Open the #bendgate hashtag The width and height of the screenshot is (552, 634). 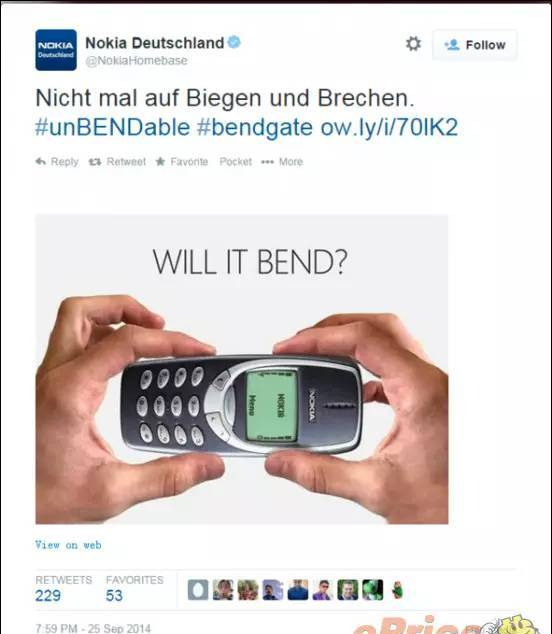click(255, 127)
